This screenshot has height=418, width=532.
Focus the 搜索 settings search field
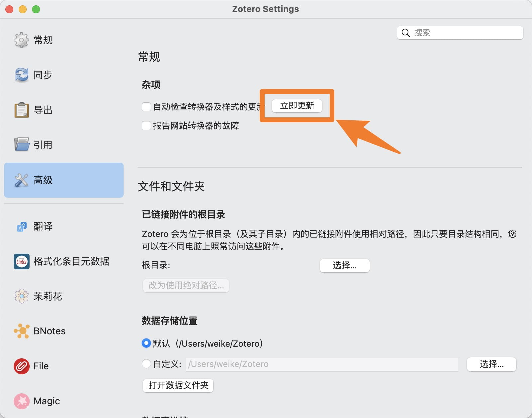pos(460,33)
